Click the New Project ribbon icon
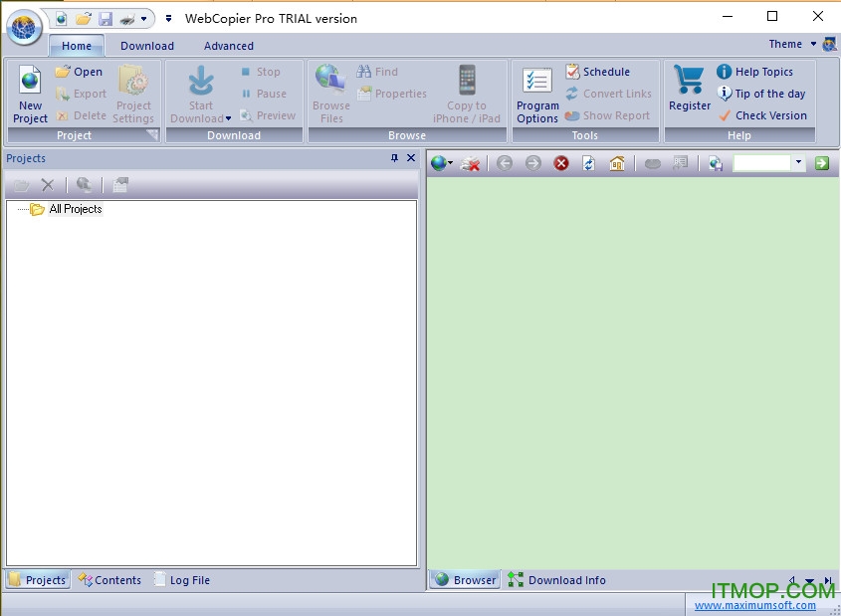Image resolution: width=841 pixels, height=616 pixels. (x=30, y=95)
